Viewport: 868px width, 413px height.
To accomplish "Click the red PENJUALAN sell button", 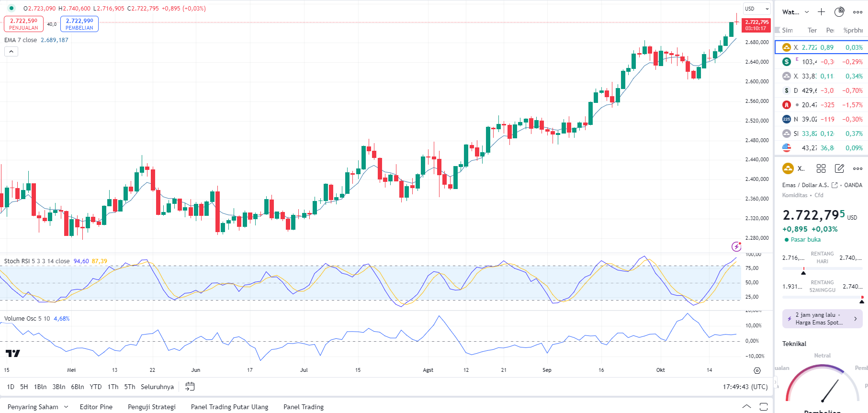I will click(x=23, y=24).
